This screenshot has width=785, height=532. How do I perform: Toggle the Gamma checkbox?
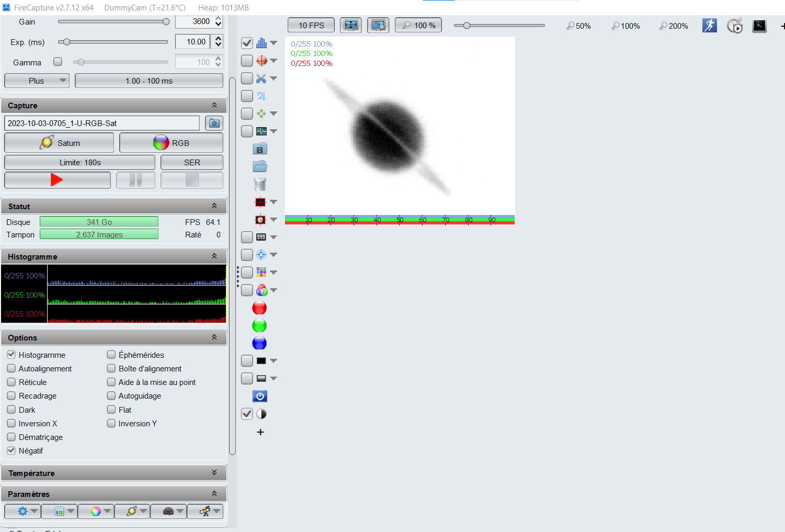pos(58,62)
